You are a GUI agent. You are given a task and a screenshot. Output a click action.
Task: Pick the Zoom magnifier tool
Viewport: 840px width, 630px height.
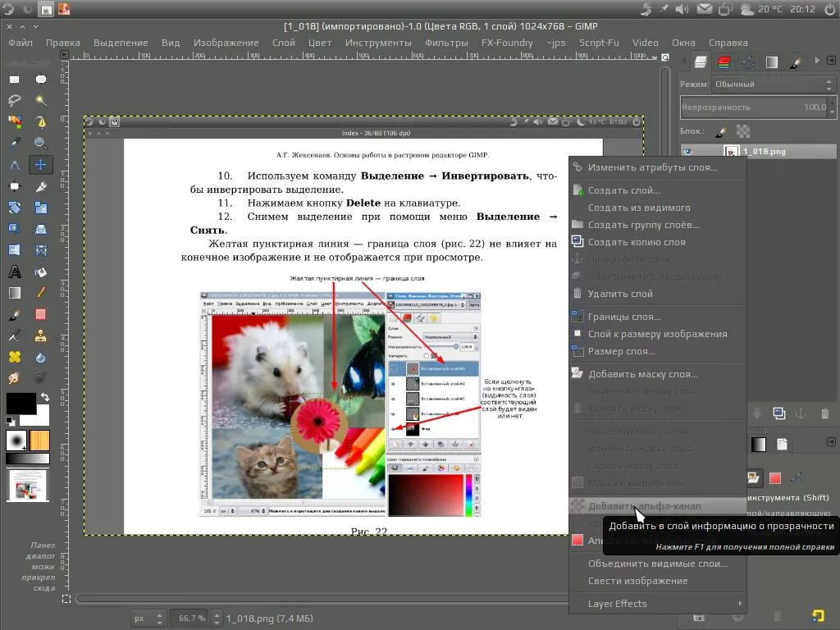(x=40, y=143)
